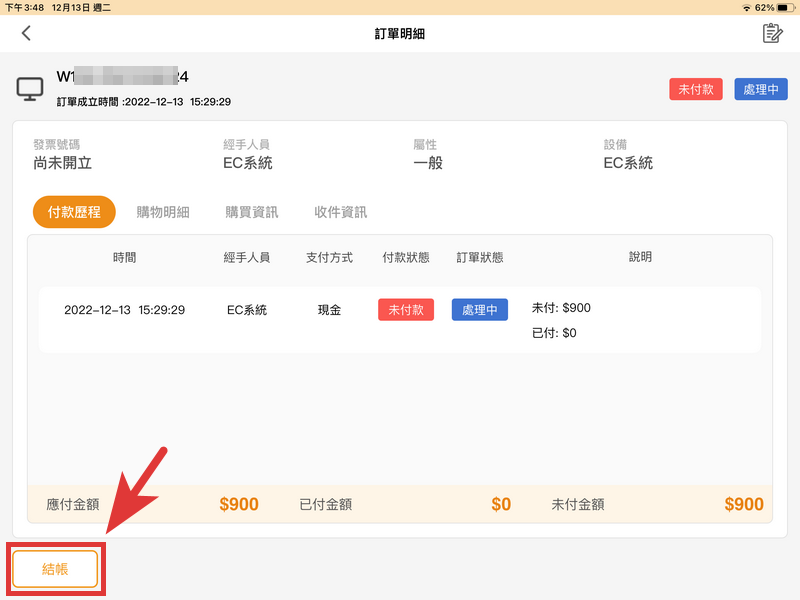Tap the clock time in the status bar
Viewport: 800px width, 600px height.
pos(24,8)
